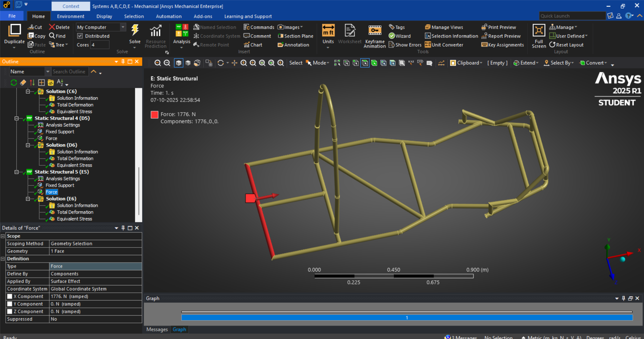Click the expand-all grid icon in Outline
This screenshot has height=339, width=644.
pyautogui.click(x=41, y=82)
